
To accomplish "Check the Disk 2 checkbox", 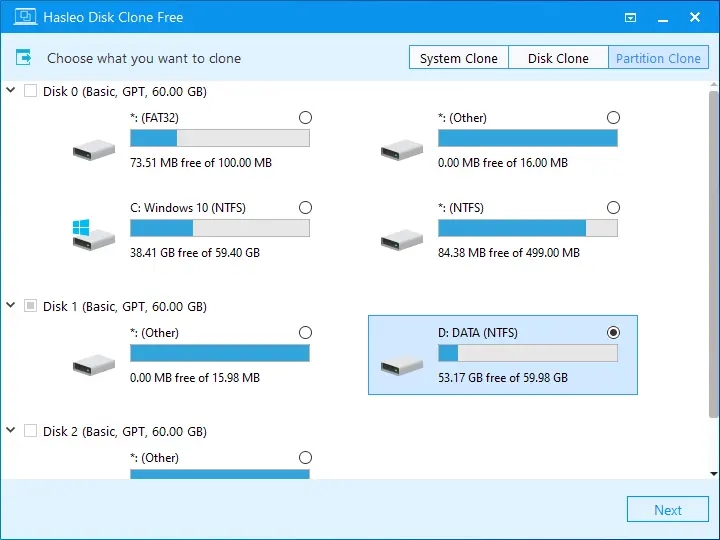I will [x=30, y=431].
